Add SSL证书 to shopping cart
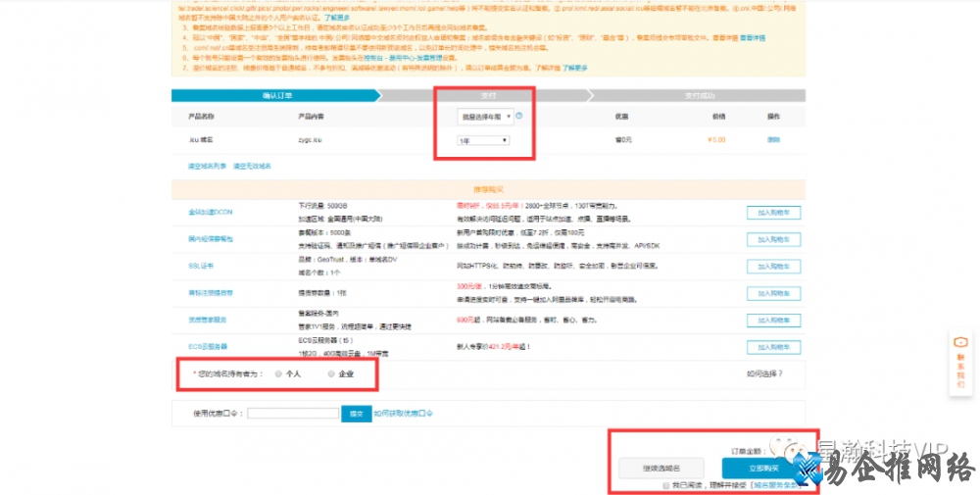Screen dimensions: 980x495 coord(774,266)
